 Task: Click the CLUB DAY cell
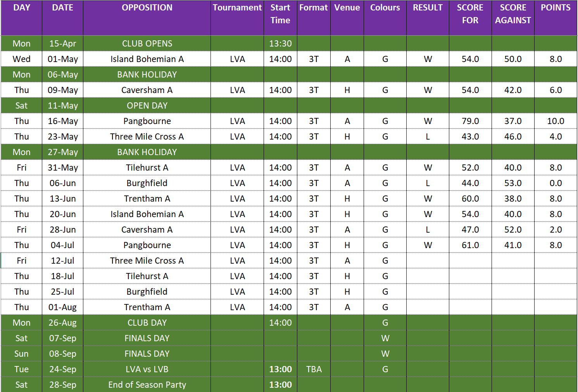pyautogui.click(x=147, y=323)
